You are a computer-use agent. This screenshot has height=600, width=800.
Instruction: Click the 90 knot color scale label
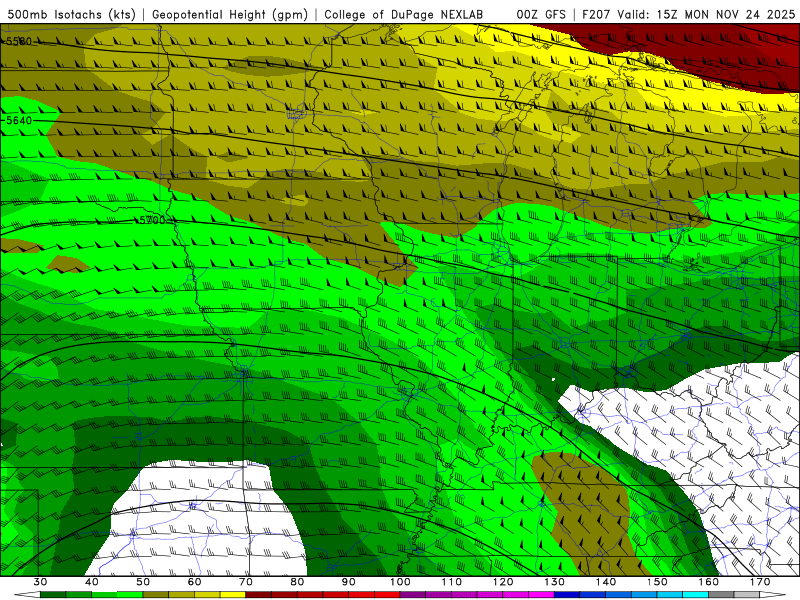tap(349, 582)
